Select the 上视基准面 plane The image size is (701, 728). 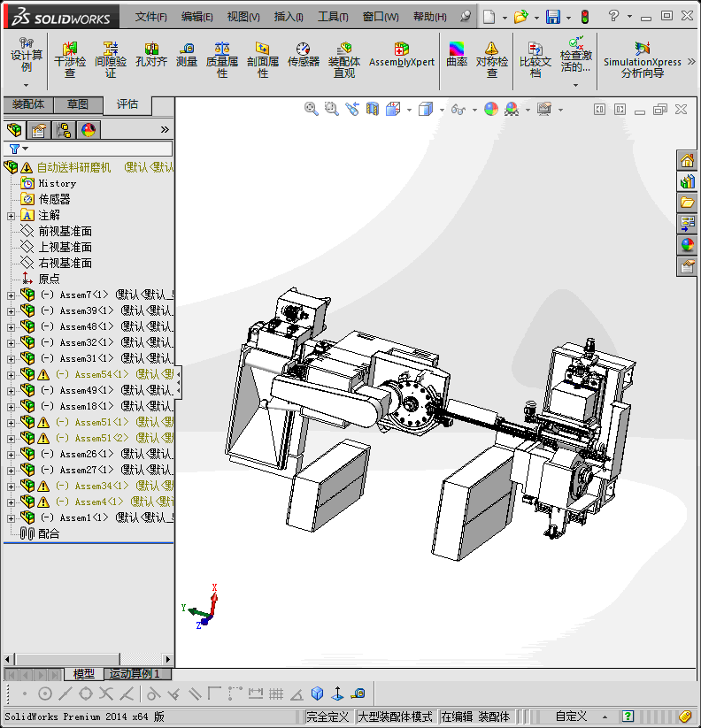(65, 247)
